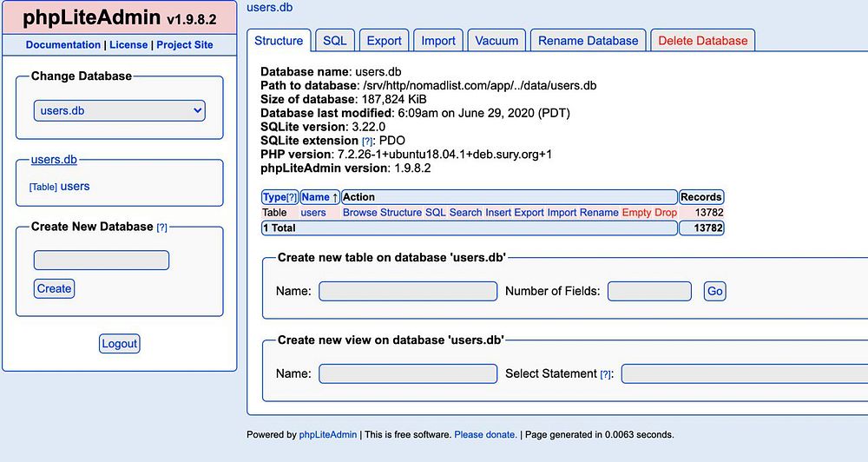Click Structure action for users table
This screenshot has width=868, height=462.
[x=401, y=213]
